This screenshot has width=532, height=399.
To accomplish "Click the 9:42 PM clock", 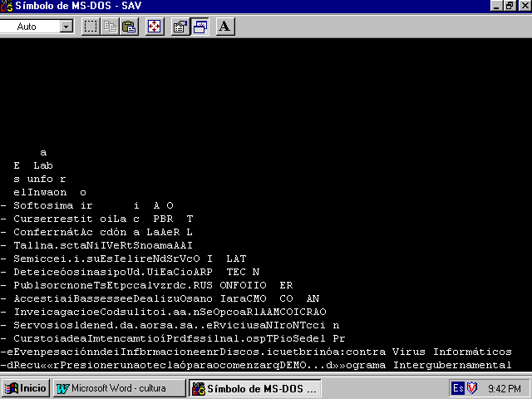I will pos(505,388).
